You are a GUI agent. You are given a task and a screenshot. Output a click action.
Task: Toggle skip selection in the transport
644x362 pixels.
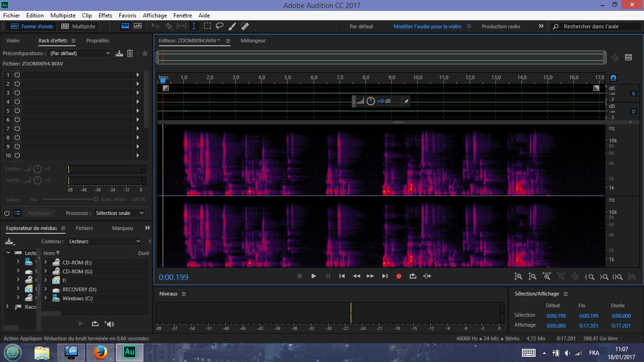[427, 276]
